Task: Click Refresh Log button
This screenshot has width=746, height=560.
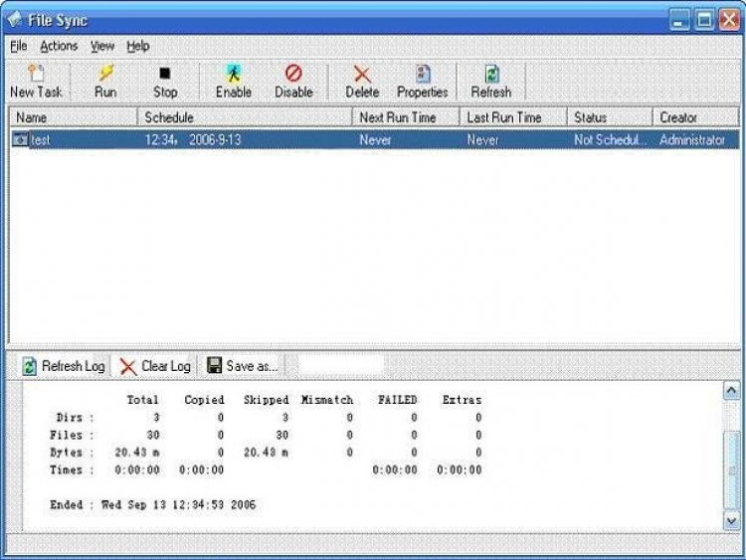Action: (64, 366)
